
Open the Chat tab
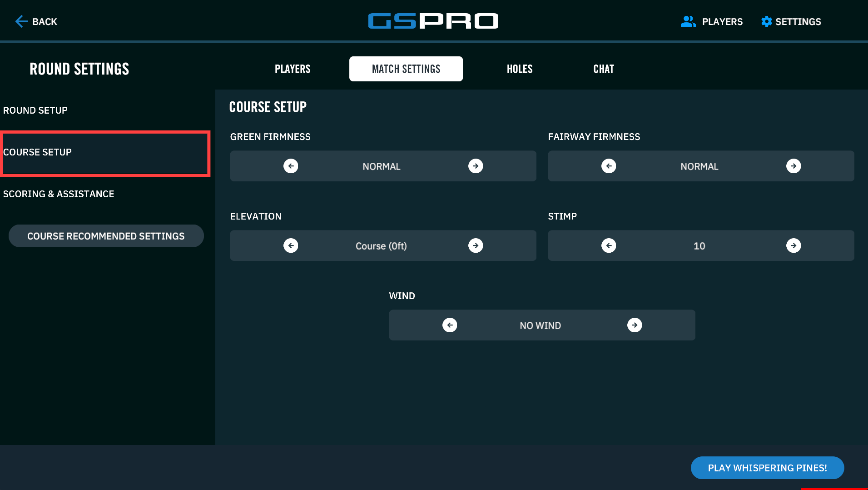click(604, 69)
